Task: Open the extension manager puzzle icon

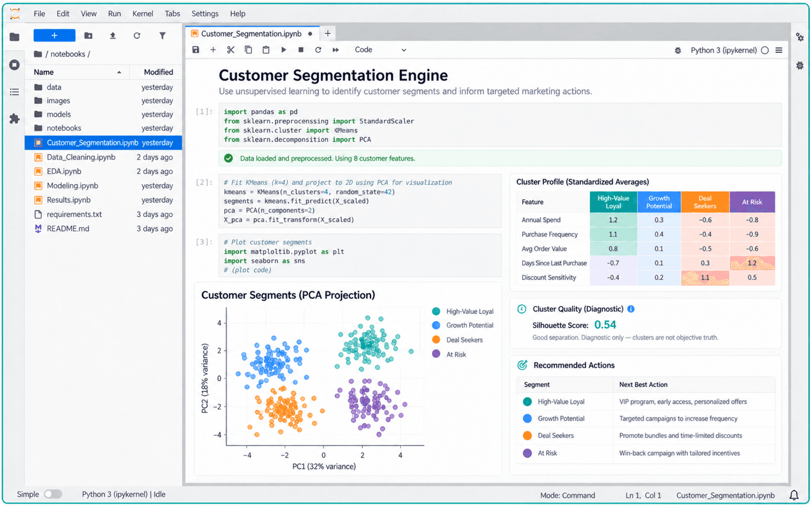Action: pyautogui.click(x=14, y=118)
